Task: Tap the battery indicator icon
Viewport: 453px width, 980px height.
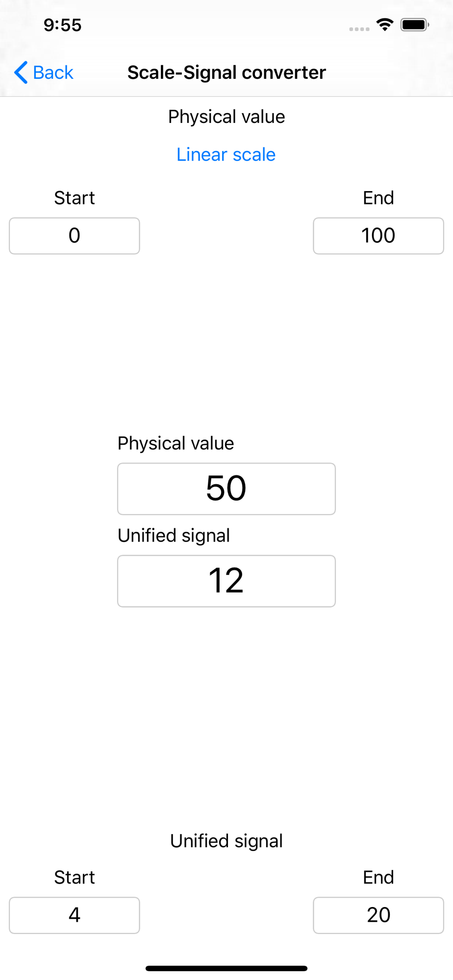Action: pyautogui.click(x=415, y=24)
